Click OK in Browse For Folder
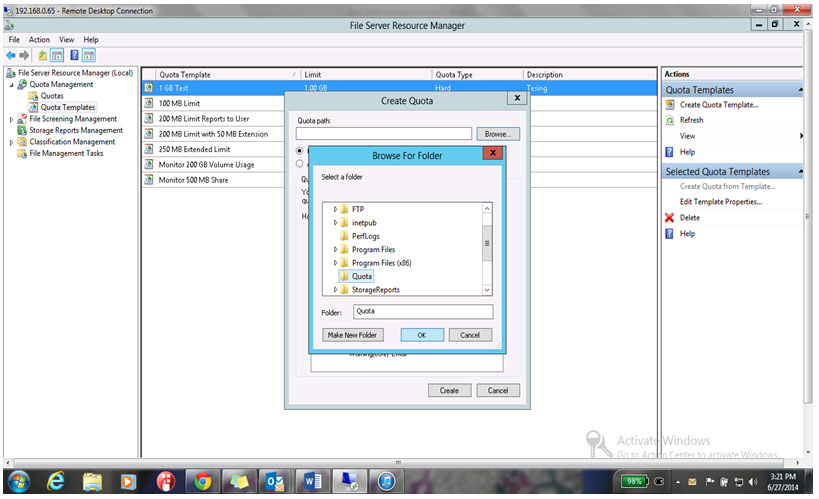 (422, 335)
